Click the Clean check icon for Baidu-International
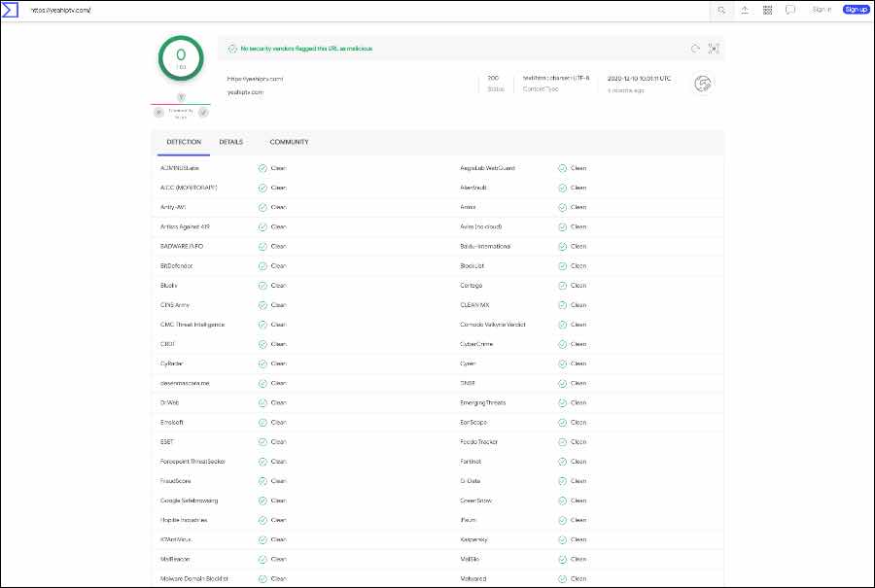This screenshot has width=875, height=588. click(563, 247)
